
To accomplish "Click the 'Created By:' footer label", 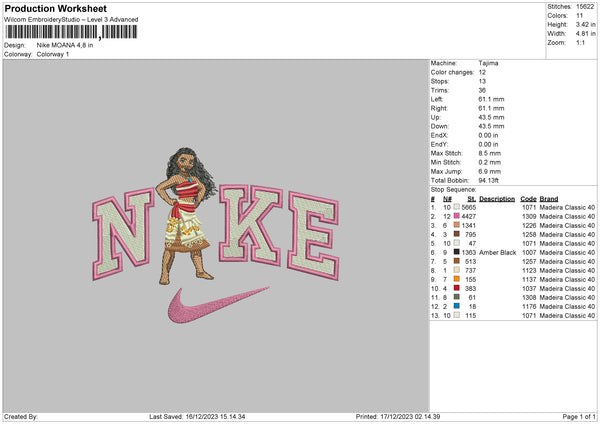I will click(21, 416).
